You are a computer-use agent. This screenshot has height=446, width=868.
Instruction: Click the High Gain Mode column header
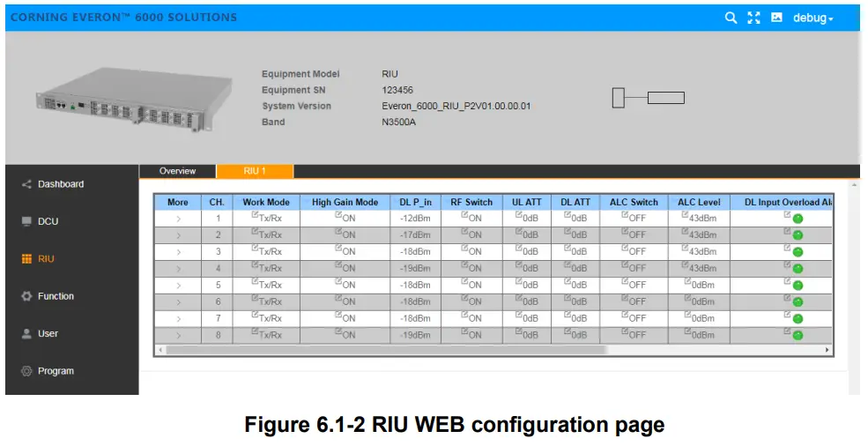[345, 202]
